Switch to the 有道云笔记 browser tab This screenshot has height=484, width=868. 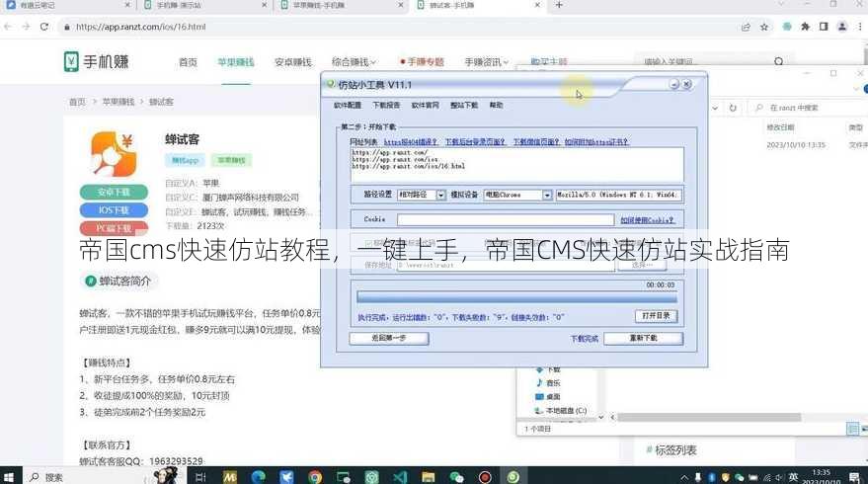point(66,5)
